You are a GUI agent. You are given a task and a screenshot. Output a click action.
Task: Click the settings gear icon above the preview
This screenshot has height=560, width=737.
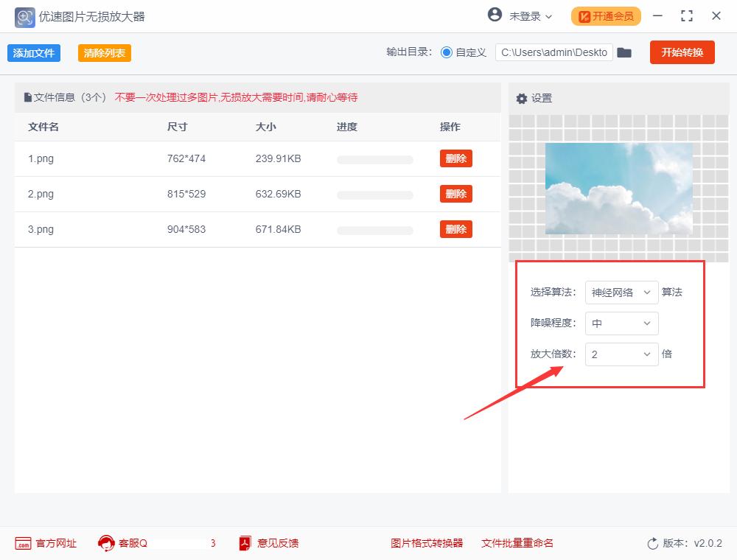coord(522,98)
